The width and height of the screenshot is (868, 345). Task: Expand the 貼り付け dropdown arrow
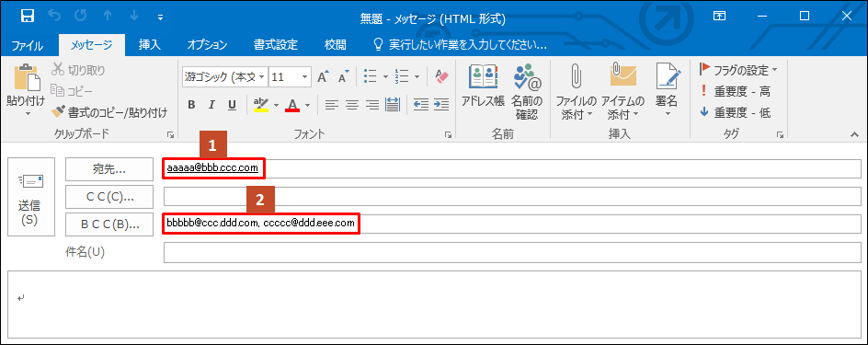(28, 114)
